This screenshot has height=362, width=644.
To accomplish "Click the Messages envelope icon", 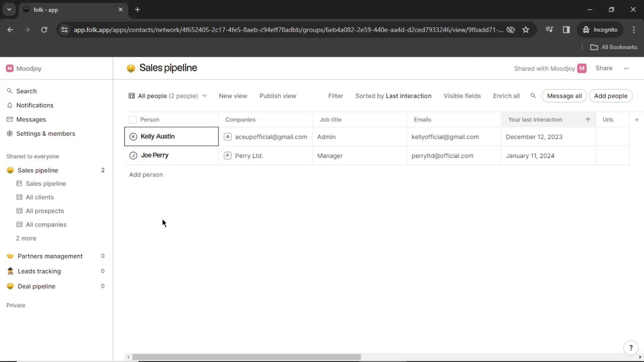I will pos(10,119).
